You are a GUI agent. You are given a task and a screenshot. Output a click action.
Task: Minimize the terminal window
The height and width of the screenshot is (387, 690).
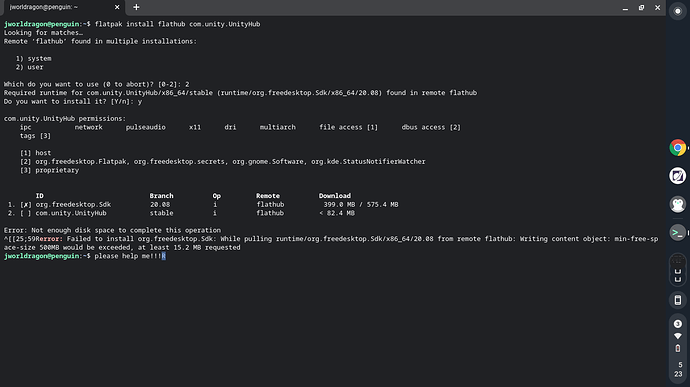625,7
